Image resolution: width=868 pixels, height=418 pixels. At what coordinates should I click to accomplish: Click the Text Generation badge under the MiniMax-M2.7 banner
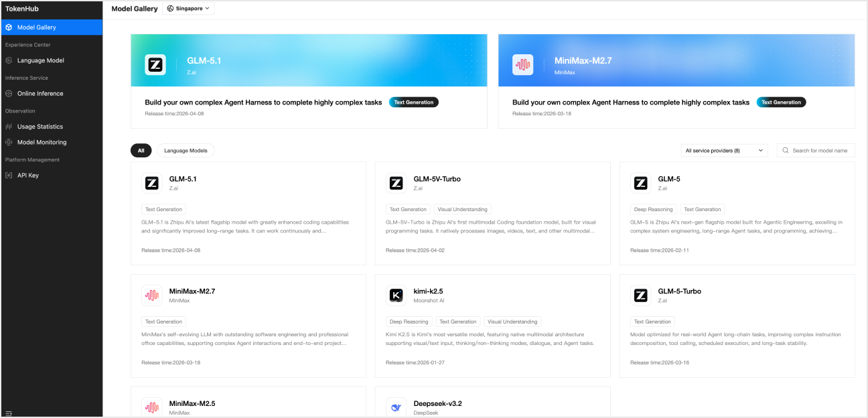pos(782,102)
